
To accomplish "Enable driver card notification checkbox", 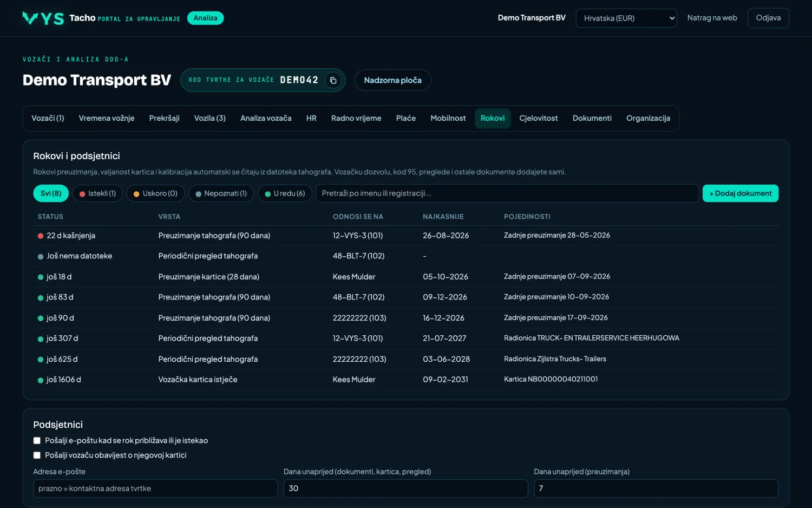I will [x=37, y=455].
